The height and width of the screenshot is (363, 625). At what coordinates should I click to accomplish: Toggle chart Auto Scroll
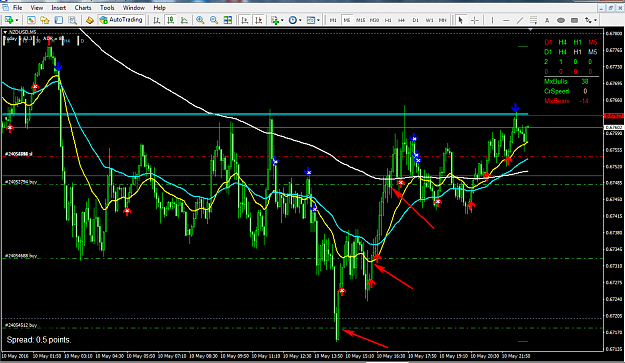coord(245,20)
